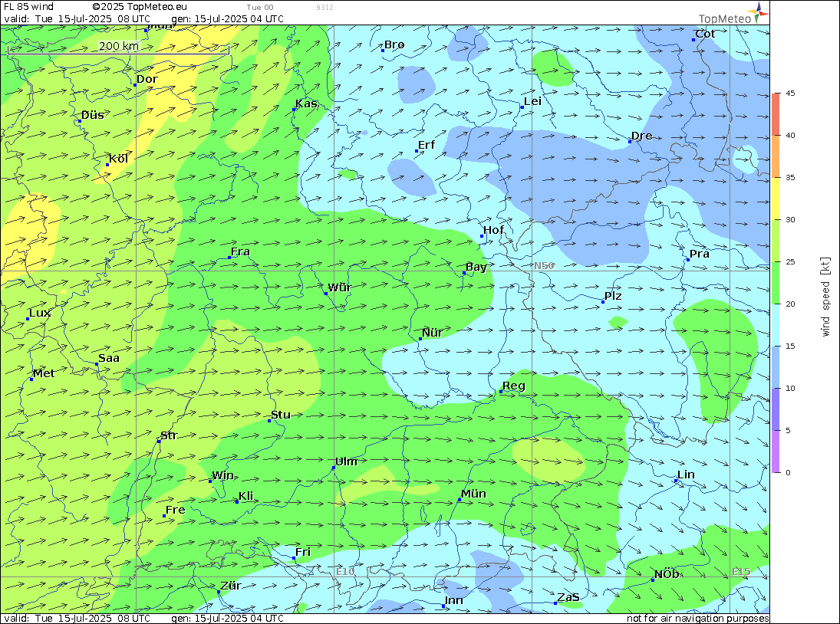Click the E10 longitude label
The width and height of the screenshot is (840, 624).
click(345, 572)
